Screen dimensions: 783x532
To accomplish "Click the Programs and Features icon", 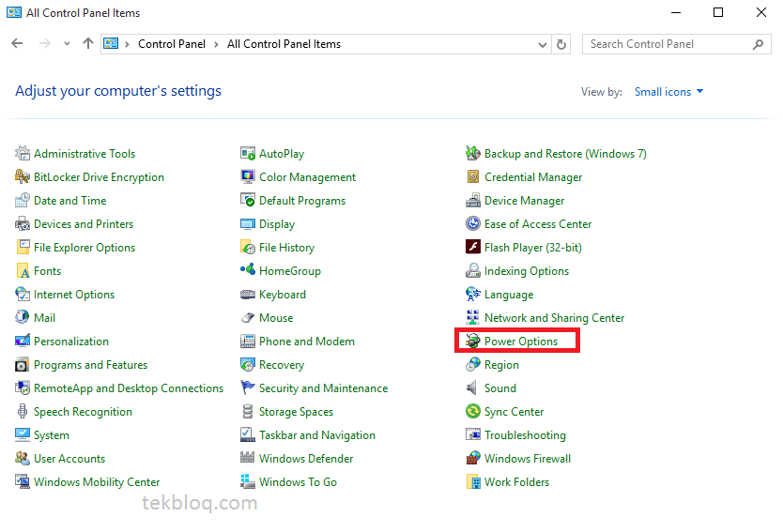I will point(23,364).
